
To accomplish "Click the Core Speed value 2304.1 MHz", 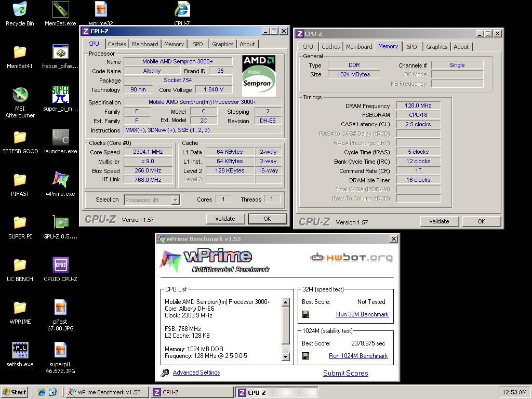I will click(148, 152).
